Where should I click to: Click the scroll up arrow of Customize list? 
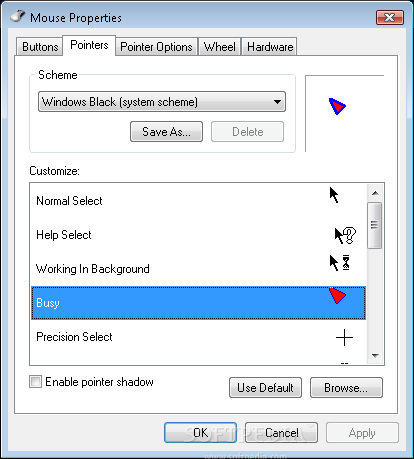pyautogui.click(x=375, y=193)
